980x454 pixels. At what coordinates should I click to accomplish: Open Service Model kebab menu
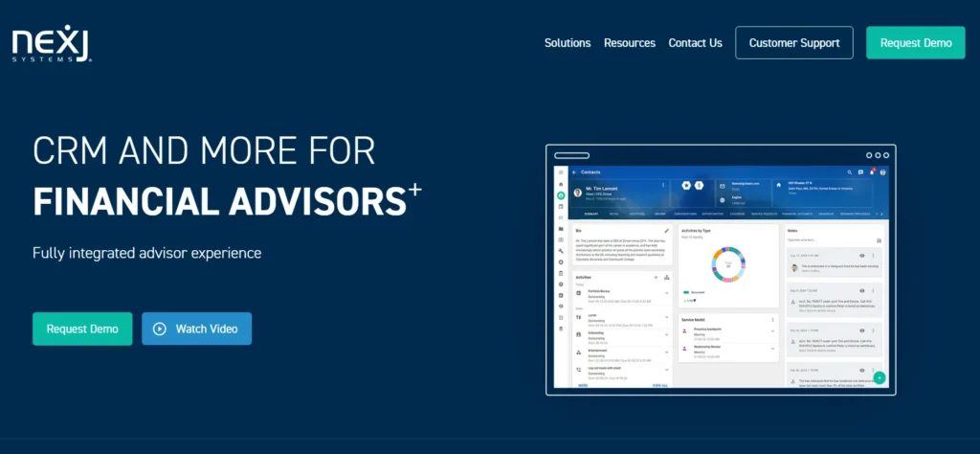tap(772, 320)
